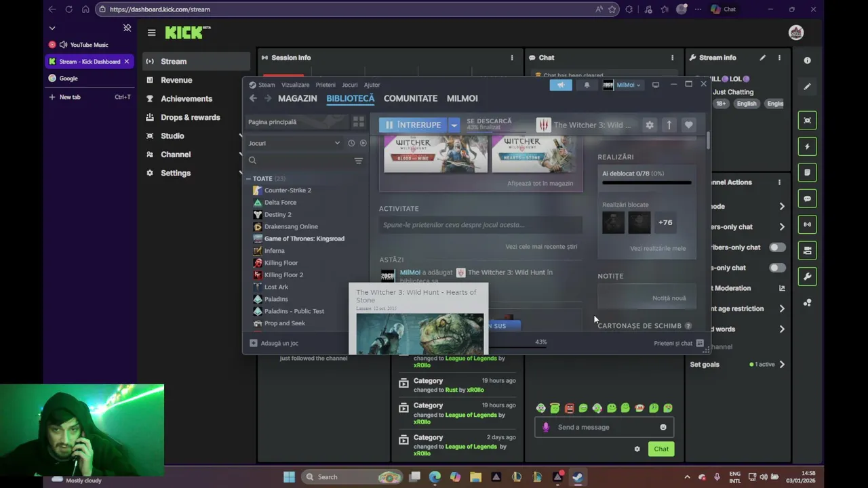Viewport: 868px width, 488px height.
Task: Open Kick hamburger menu
Action: [x=151, y=33]
